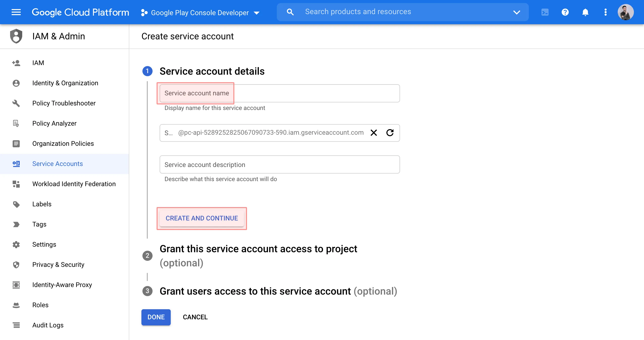
Task: Select Organization Policies in sidebar
Action: (x=63, y=143)
